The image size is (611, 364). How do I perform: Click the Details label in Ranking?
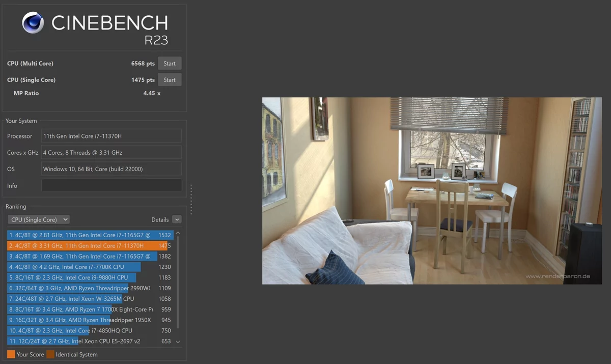pyautogui.click(x=160, y=219)
